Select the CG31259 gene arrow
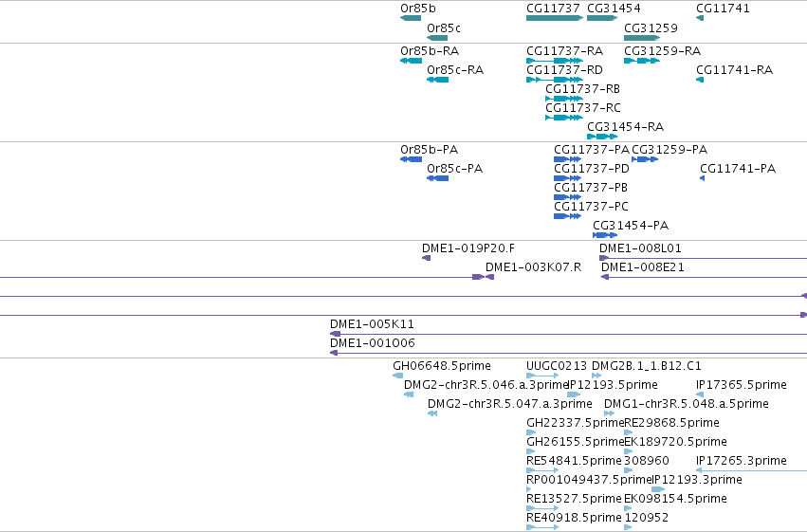The width and height of the screenshot is (807, 532). tap(642, 38)
